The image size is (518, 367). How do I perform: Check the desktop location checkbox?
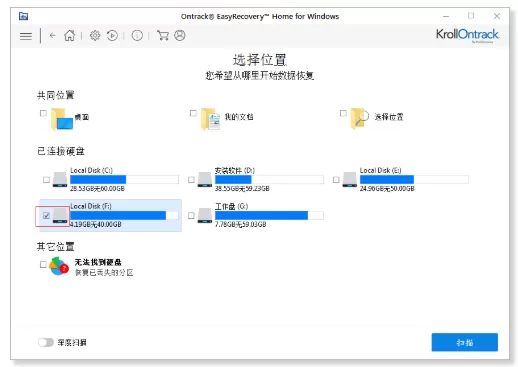pyautogui.click(x=43, y=113)
